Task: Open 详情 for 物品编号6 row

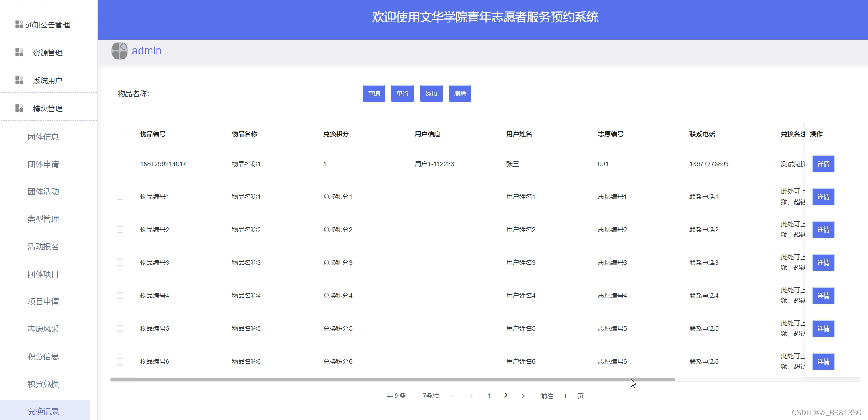Action: (823, 361)
